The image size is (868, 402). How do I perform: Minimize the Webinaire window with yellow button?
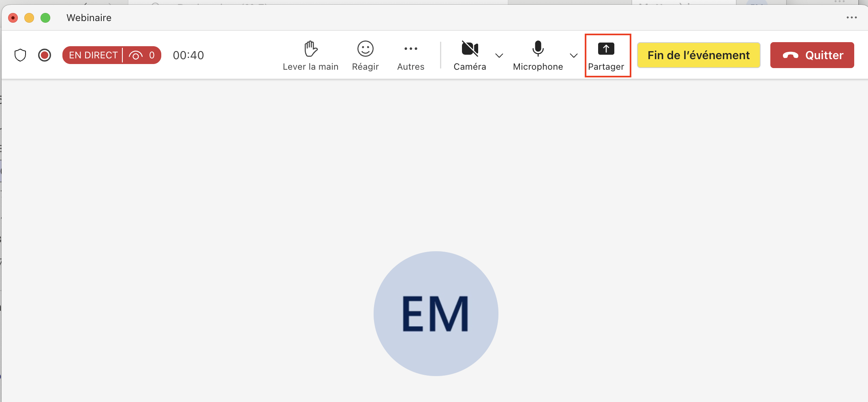[29, 18]
